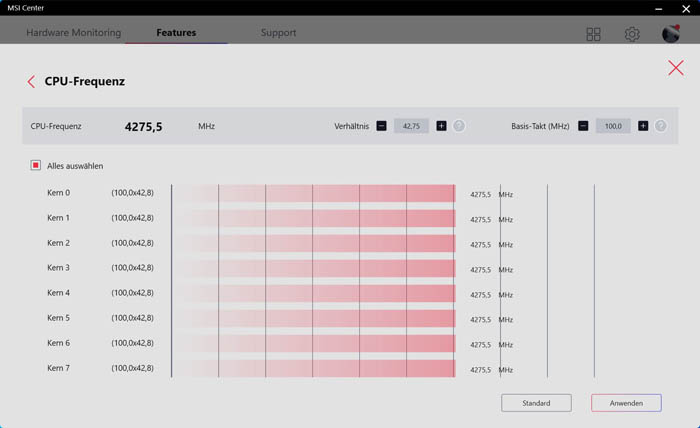The image size is (700, 428).
Task: Select the Features tab
Action: [176, 33]
